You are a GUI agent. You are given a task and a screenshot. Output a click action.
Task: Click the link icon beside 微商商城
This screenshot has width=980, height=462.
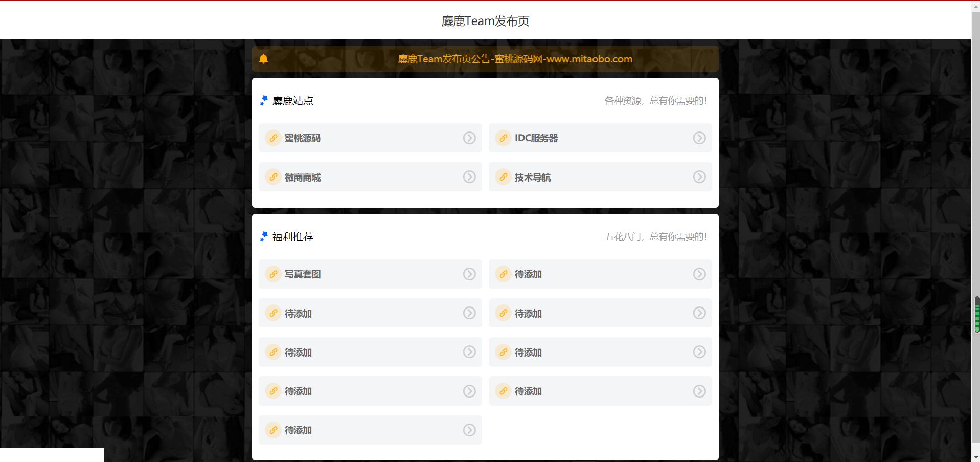[272, 177]
